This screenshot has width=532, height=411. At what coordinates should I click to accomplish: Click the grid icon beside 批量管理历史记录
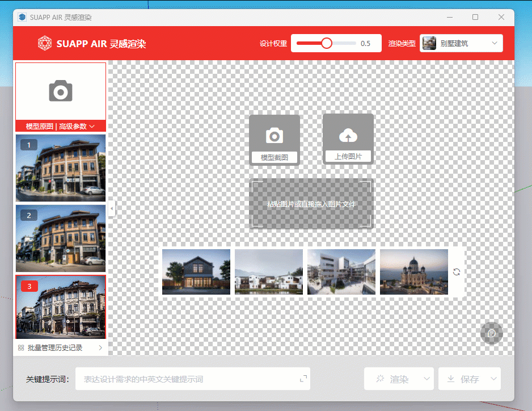(21, 347)
